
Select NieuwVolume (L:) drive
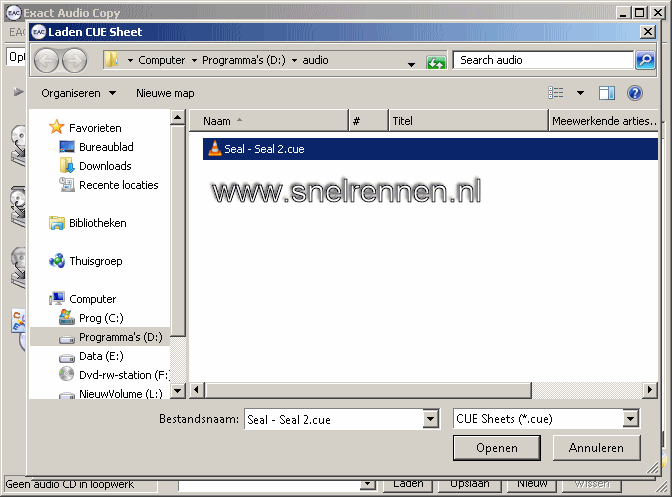[x=121, y=393]
